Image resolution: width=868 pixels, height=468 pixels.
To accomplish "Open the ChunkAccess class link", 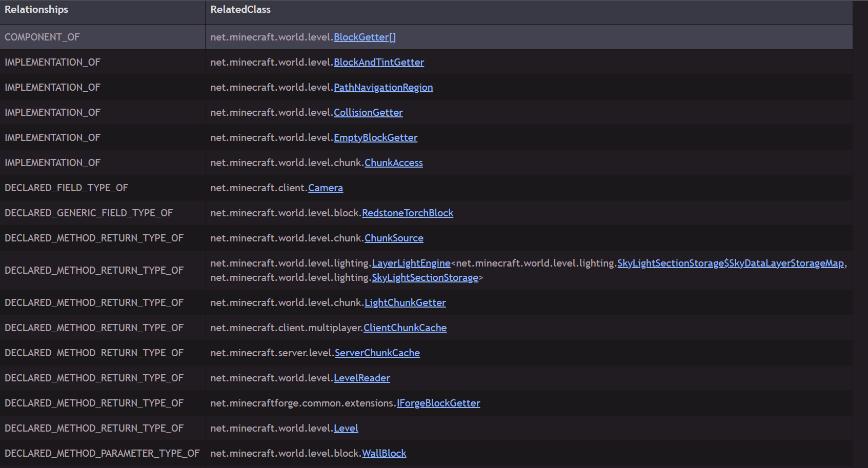I will 393,162.
